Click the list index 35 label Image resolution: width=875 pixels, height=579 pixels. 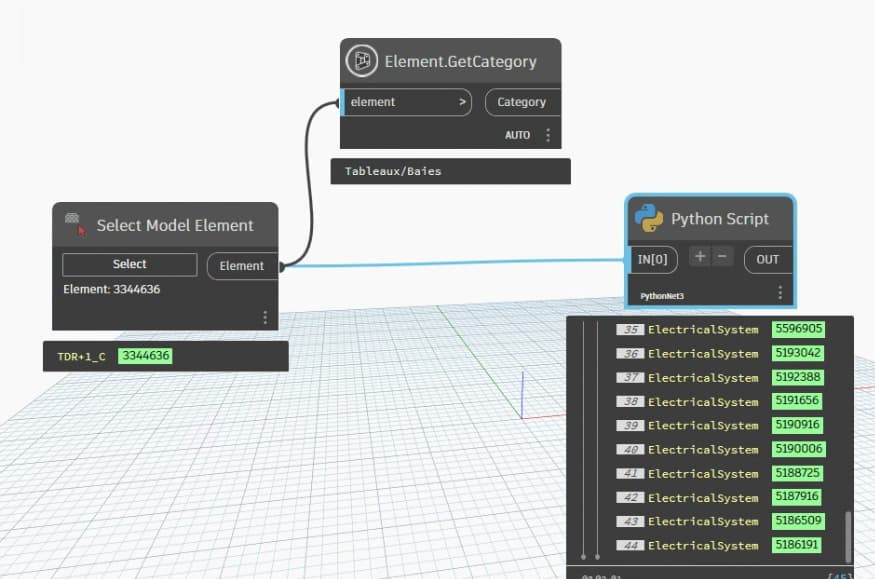click(630, 330)
